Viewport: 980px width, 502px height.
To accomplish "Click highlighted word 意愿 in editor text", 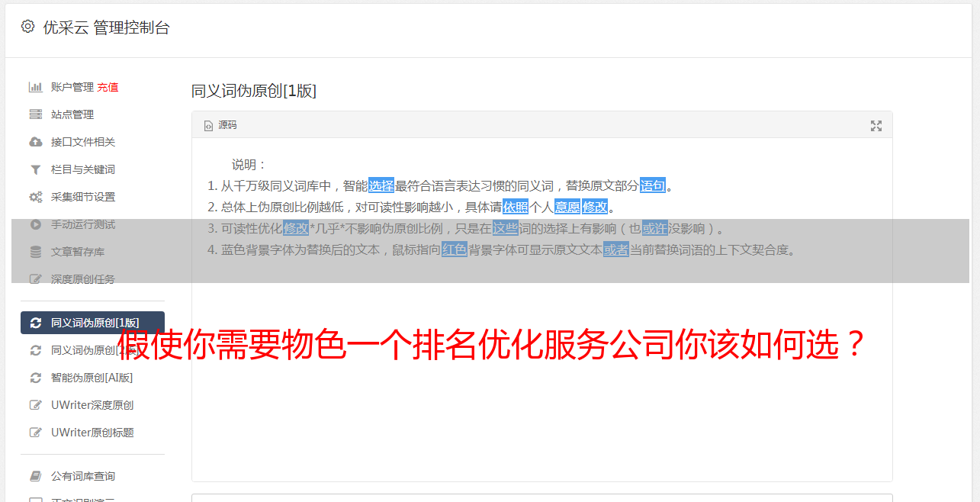I will pos(567,207).
